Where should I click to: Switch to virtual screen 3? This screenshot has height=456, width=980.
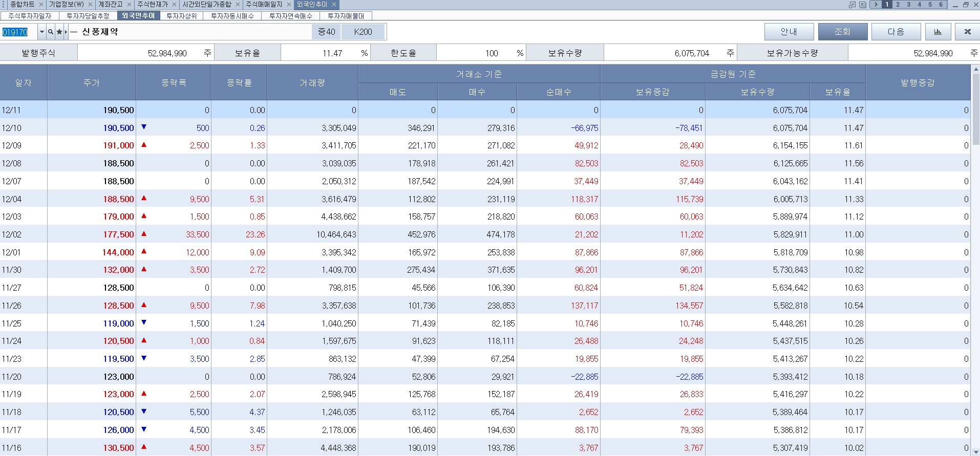[x=909, y=5]
